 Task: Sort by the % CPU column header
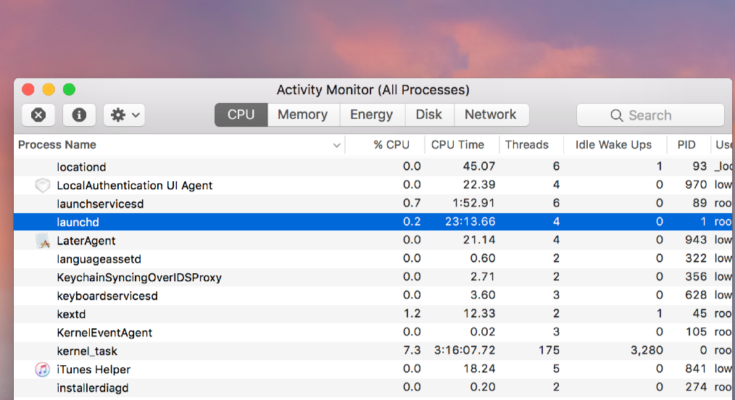pyautogui.click(x=391, y=145)
